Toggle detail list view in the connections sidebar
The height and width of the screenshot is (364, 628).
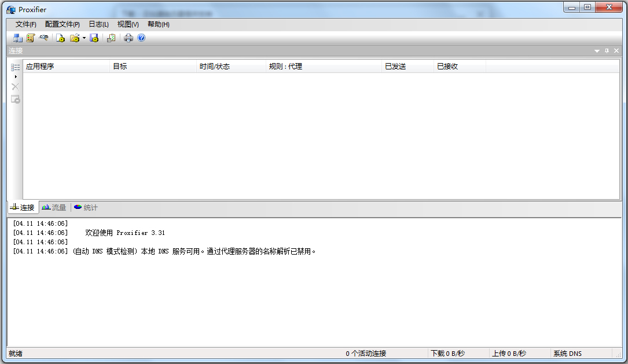coord(14,67)
